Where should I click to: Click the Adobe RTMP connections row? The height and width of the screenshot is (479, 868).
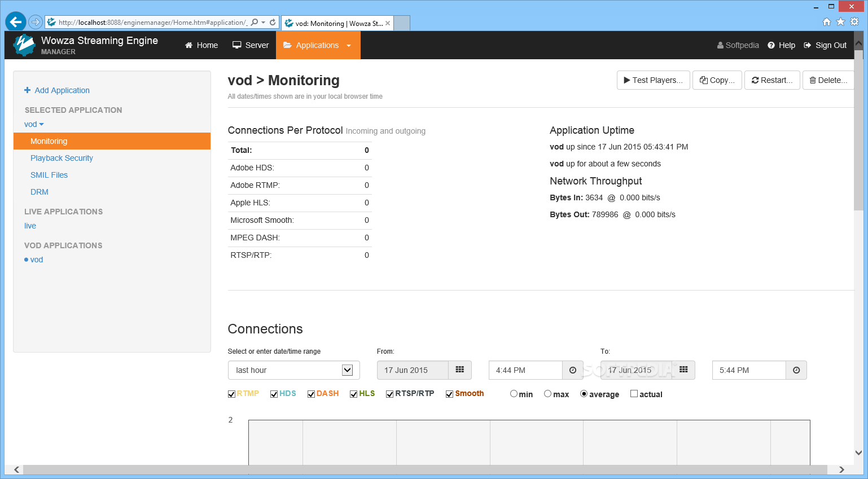[300, 185]
